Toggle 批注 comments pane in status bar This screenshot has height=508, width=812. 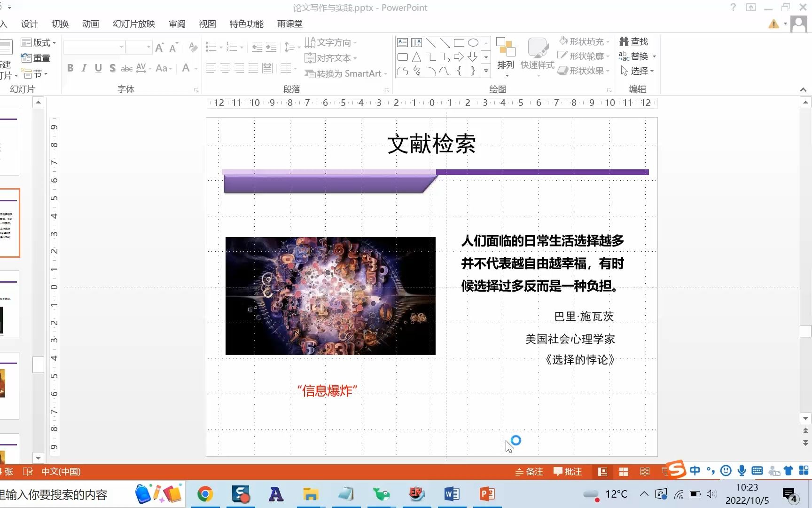tap(568, 471)
